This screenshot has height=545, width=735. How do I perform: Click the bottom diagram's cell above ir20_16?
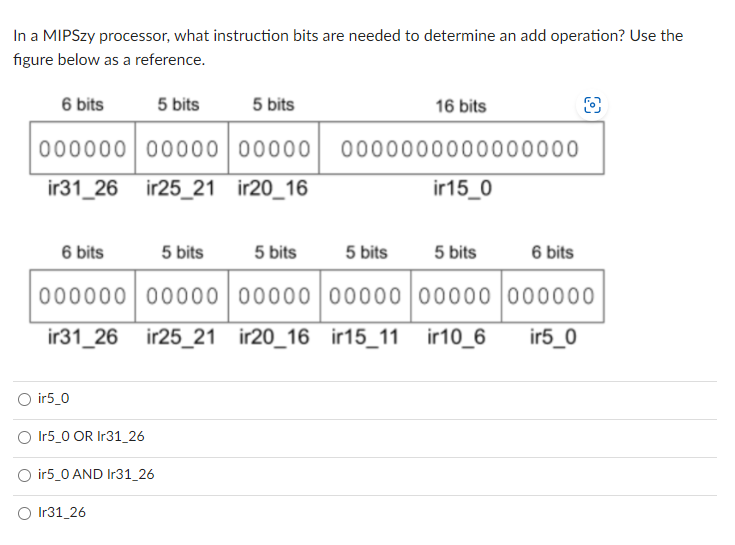274,296
